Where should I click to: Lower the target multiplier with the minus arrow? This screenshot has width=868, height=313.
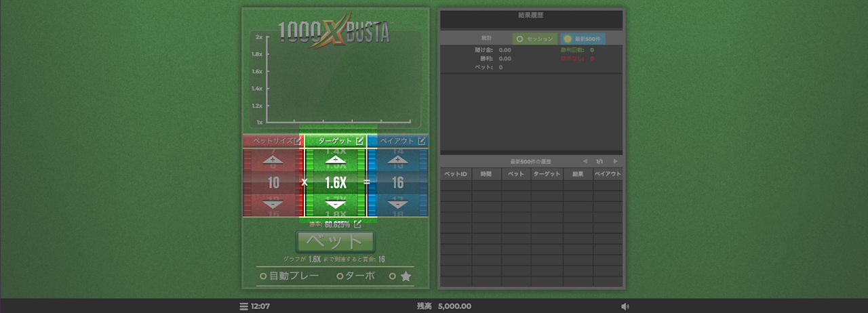click(x=336, y=204)
